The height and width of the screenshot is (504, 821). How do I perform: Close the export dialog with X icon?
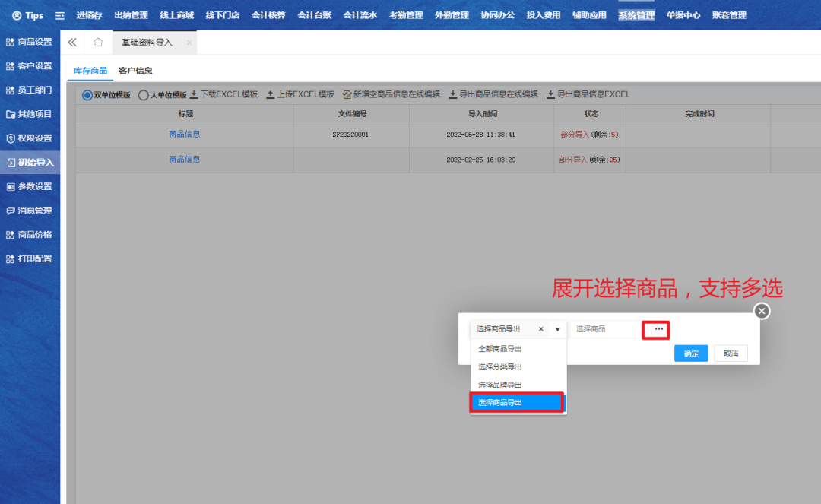(x=762, y=311)
